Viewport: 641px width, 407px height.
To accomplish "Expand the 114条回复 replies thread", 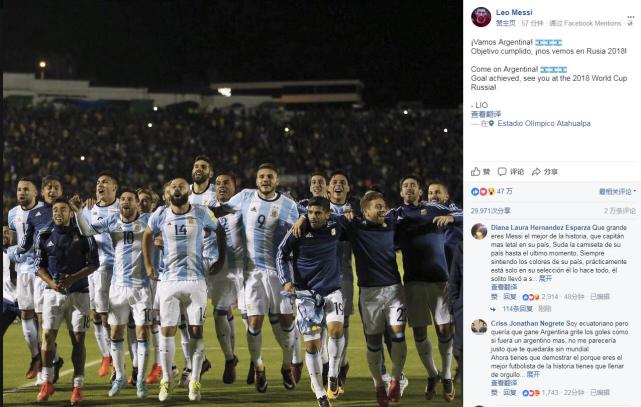I will pyautogui.click(x=517, y=309).
